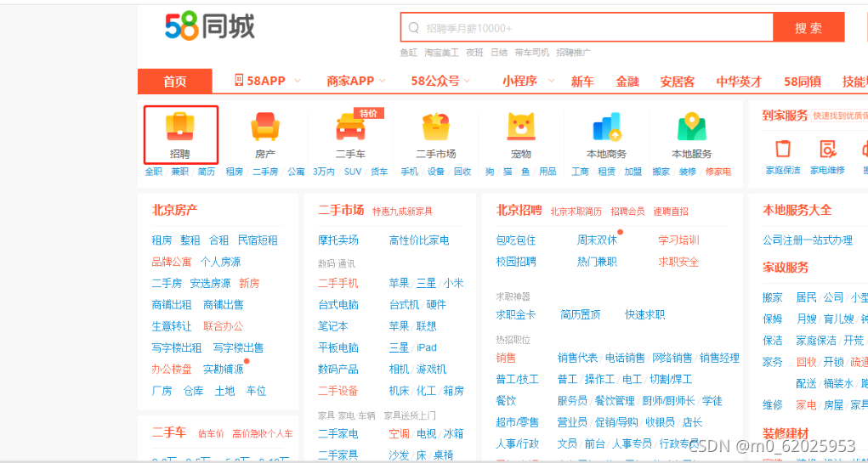Image resolution: width=868 pixels, height=463 pixels.
Task: Click 公司注册一站式办理 link
Action: 808,240
